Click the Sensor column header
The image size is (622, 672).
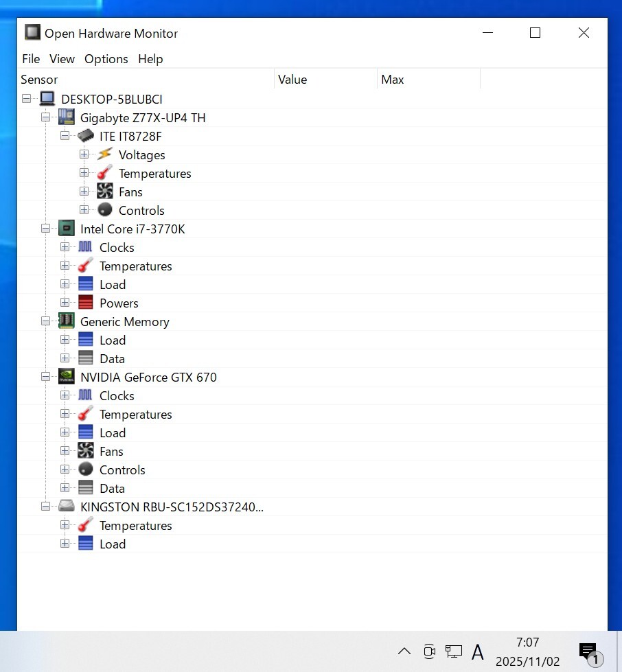pyautogui.click(x=146, y=80)
